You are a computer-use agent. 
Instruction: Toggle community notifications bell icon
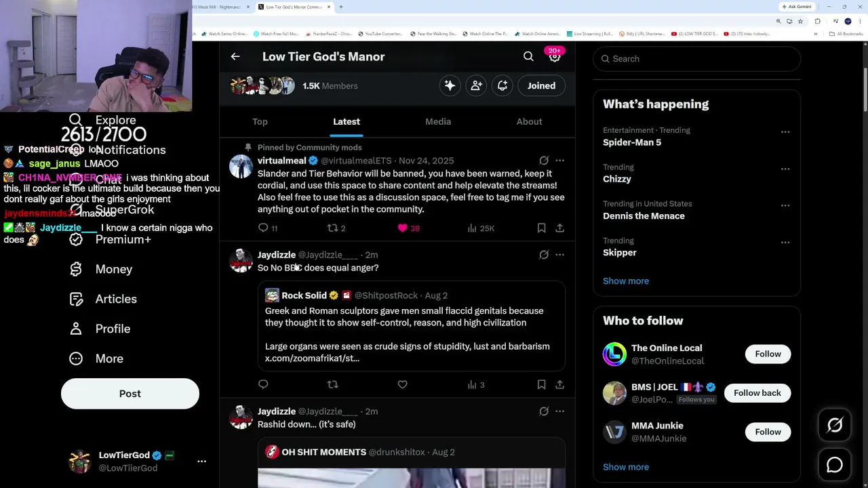pyautogui.click(x=502, y=86)
